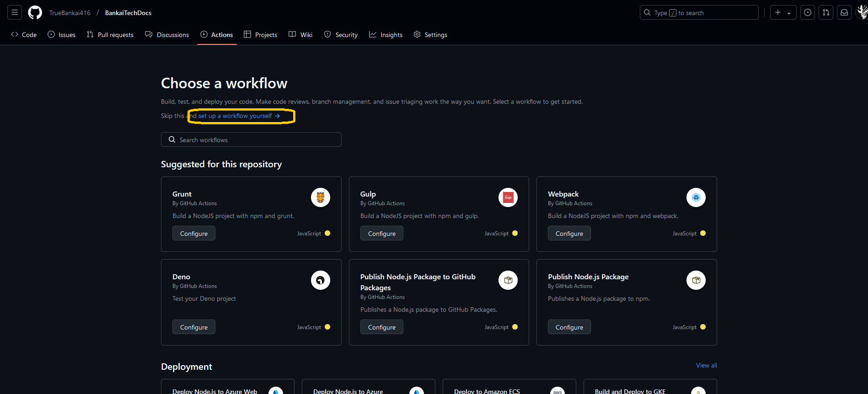Configure the Publish Node.js Package workflow
Image resolution: width=868 pixels, height=394 pixels.
click(569, 327)
